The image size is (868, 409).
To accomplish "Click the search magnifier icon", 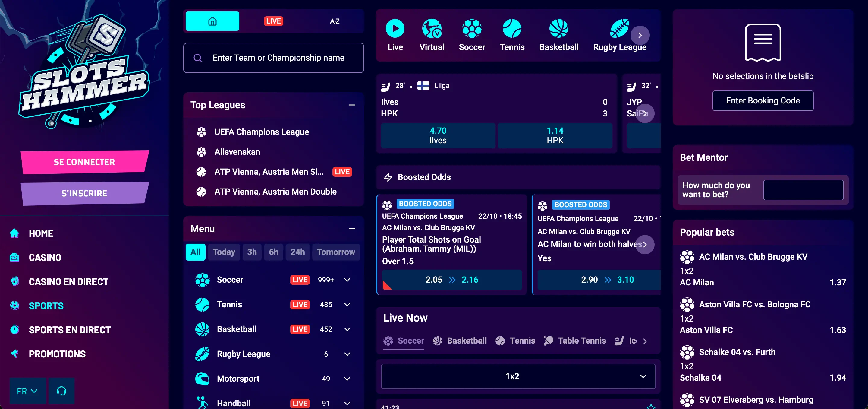I will click(198, 58).
